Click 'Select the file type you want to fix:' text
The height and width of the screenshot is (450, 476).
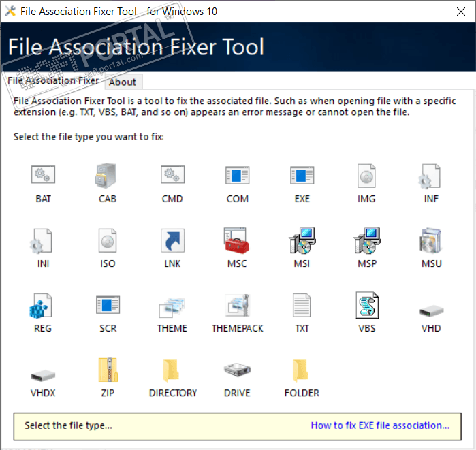point(89,137)
